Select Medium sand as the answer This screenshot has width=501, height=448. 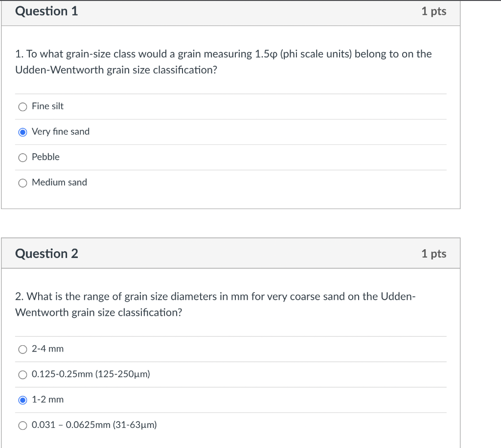coord(23,183)
